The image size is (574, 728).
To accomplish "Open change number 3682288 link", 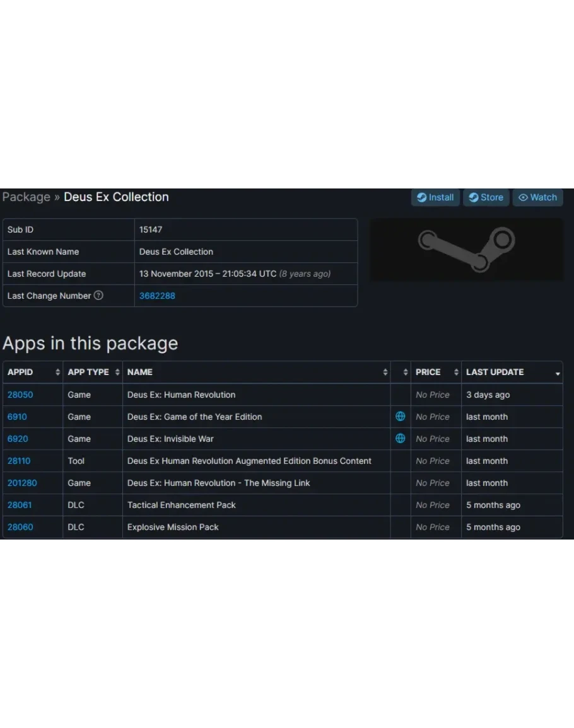I will (157, 296).
